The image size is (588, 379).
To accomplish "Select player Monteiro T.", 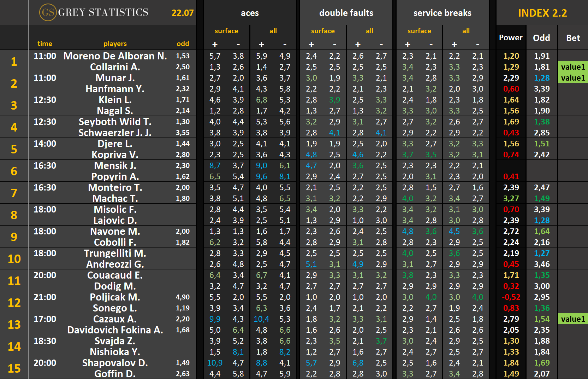I will pyautogui.click(x=115, y=187).
